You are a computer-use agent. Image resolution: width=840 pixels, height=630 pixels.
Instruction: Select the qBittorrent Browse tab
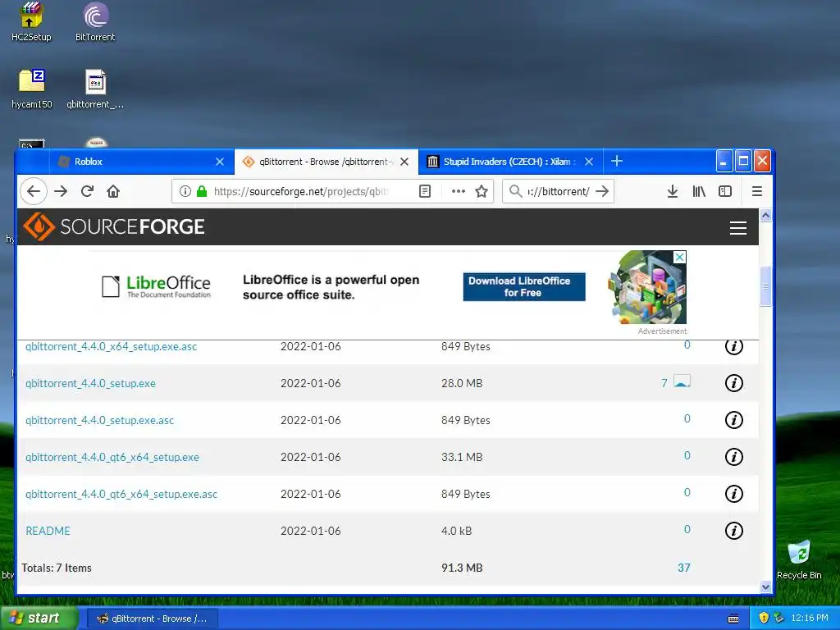(326, 162)
